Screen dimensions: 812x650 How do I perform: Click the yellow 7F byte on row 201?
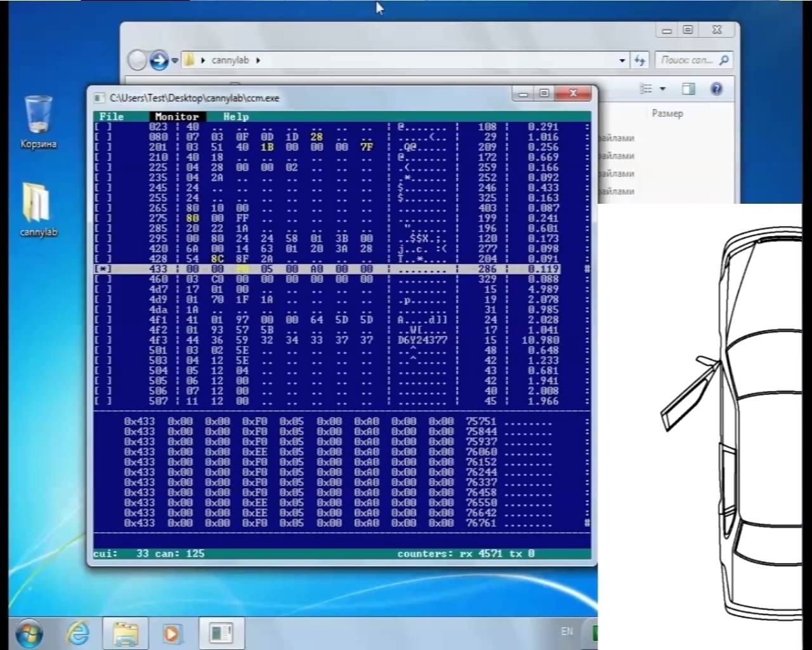click(367, 147)
